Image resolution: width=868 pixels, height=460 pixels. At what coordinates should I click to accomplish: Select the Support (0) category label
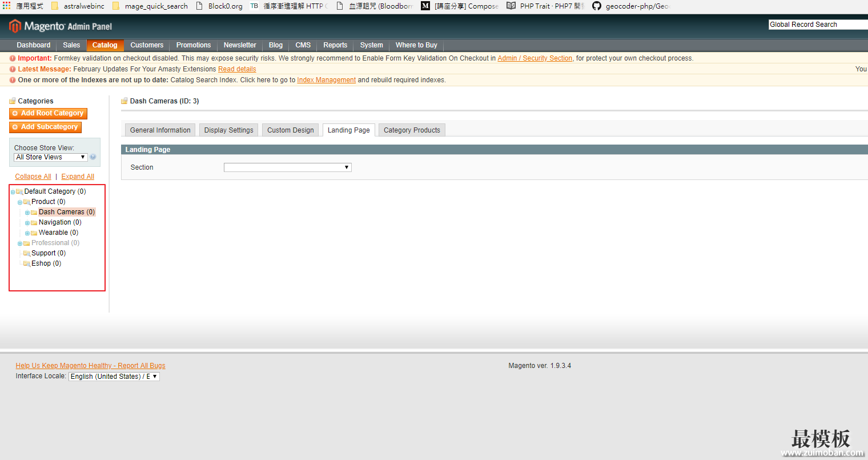(x=49, y=253)
